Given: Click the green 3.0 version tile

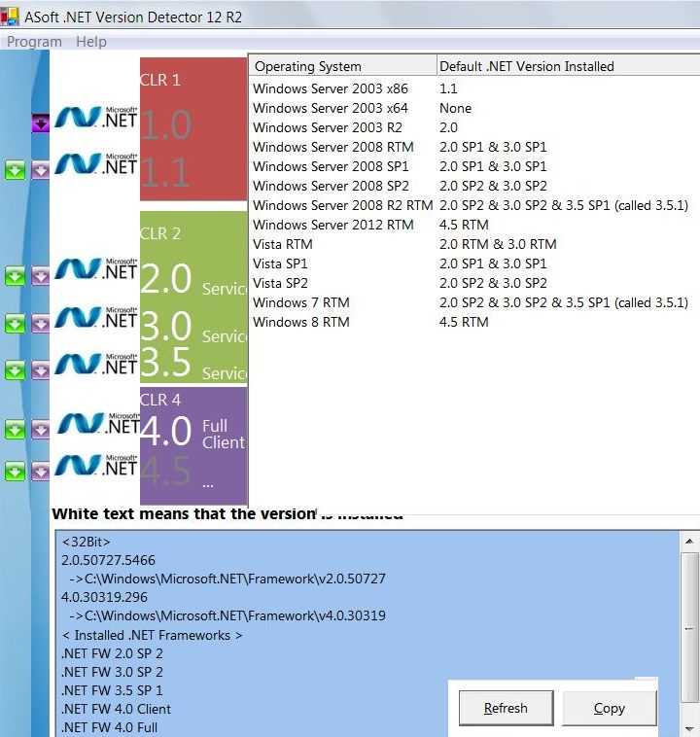Looking at the screenshot, I should [166, 326].
